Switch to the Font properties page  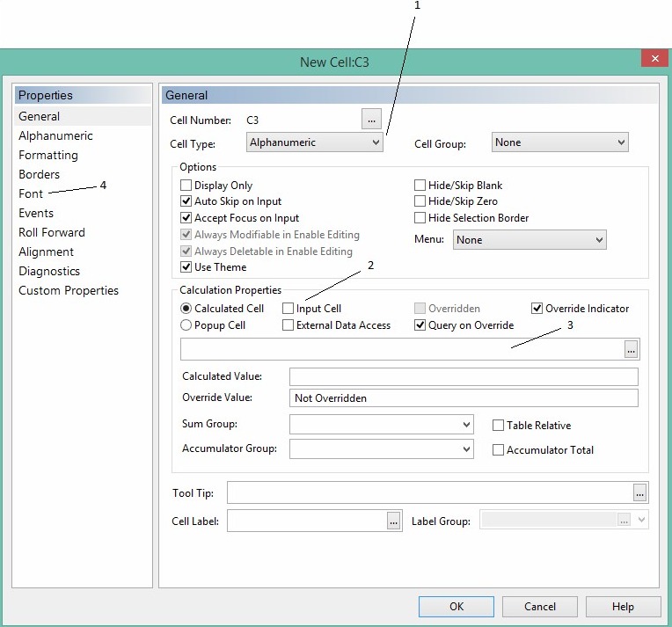tap(31, 193)
